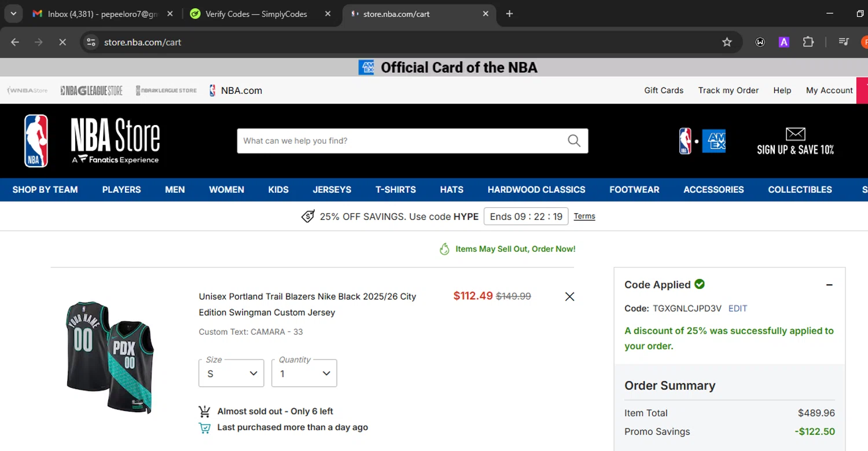The width and height of the screenshot is (868, 451).
Task: Click the search magnifier icon
Action: point(574,141)
